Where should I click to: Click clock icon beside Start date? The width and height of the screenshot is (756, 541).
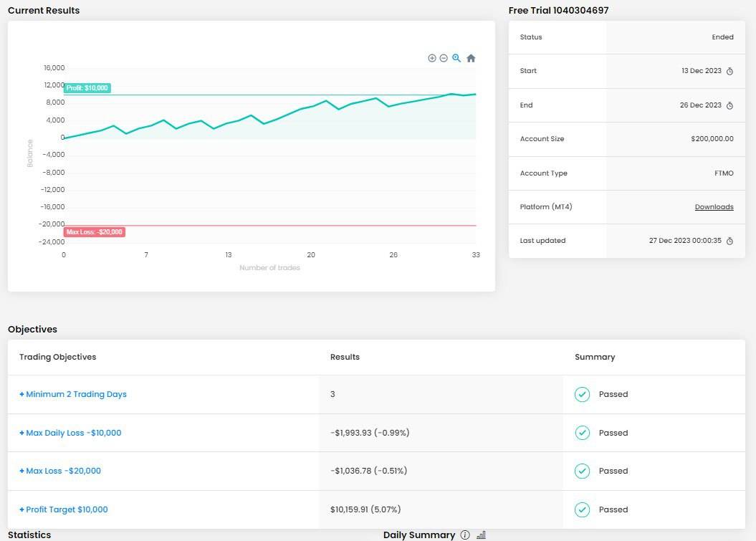(729, 71)
